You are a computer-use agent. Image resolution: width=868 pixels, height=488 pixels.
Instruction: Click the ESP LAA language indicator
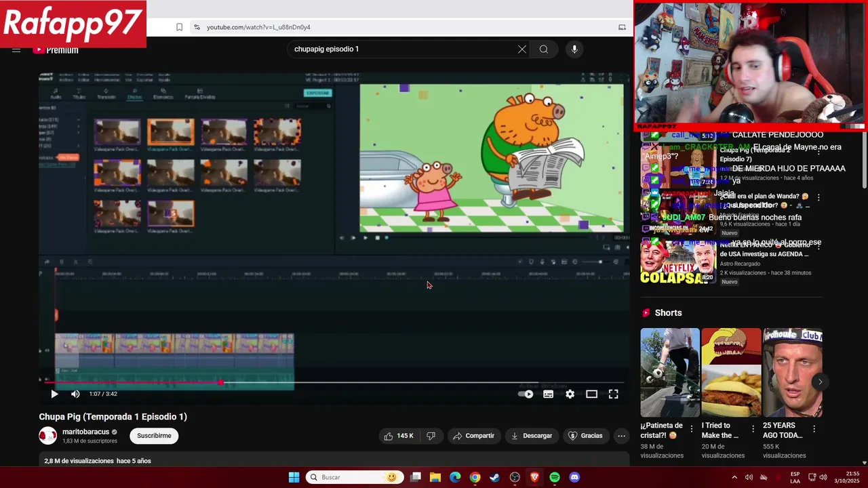795,477
